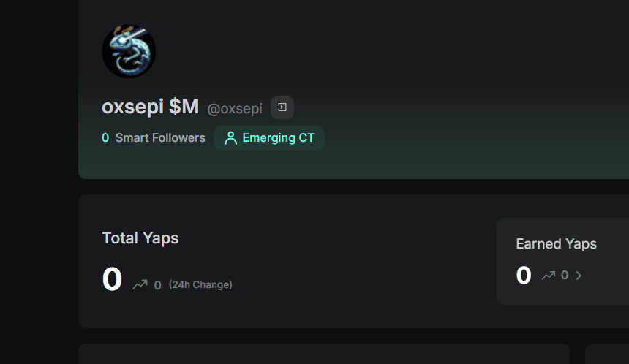This screenshot has height=364, width=629.
Task: Click the 24h change number beside Total Yaps
Action: coord(157,285)
